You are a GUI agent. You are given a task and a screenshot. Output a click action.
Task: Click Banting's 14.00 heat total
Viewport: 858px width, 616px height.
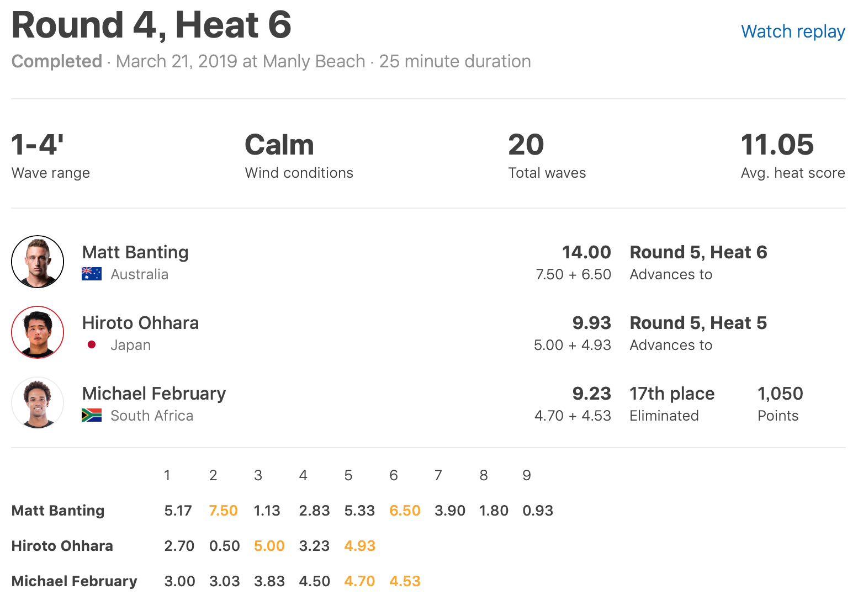(x=586, y=252)
